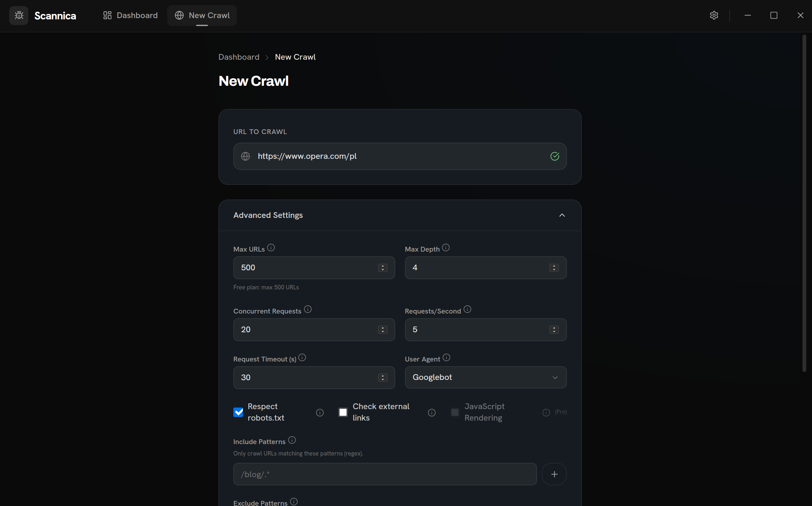Viewport: 812px width, 506px height.
Task: Uncheck Respect robots.txt
Action: [x=238, y=412]
